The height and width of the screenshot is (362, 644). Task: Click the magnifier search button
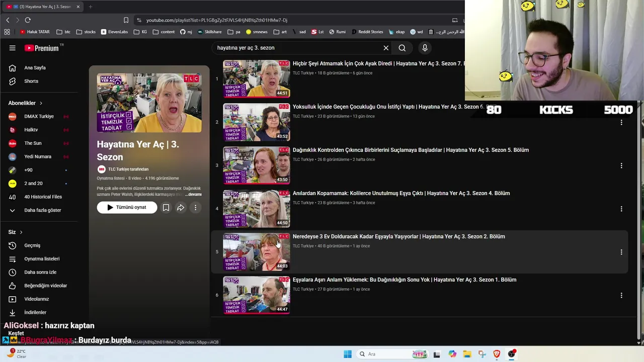402,48
